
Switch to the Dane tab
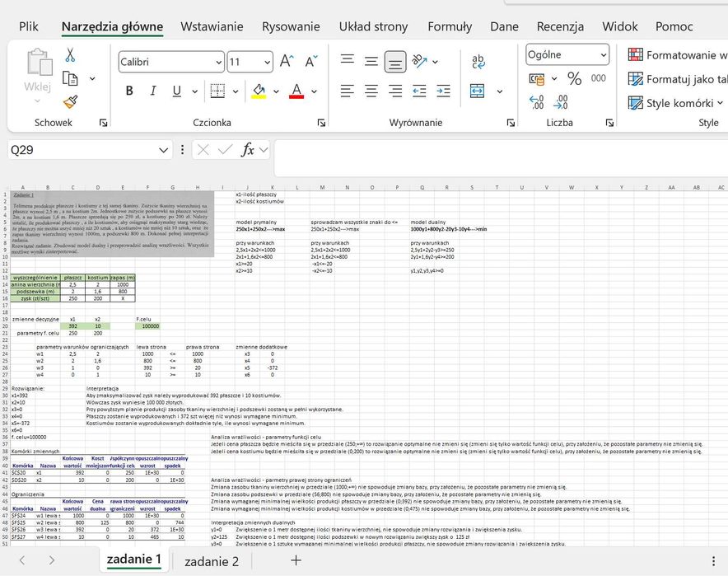pos(504,26)
